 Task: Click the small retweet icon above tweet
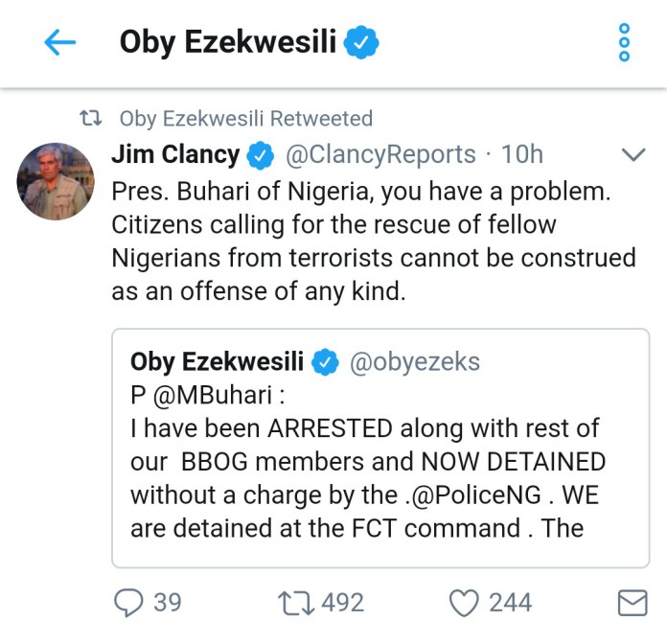[x=90, y=119]
